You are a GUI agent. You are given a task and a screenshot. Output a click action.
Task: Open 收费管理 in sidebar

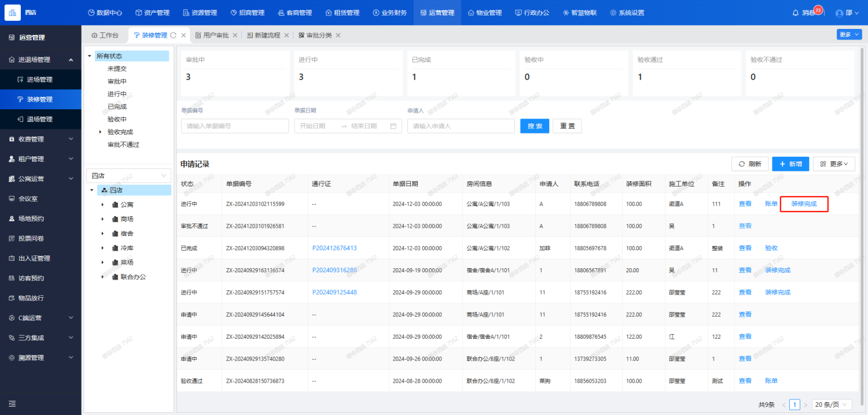41,139
